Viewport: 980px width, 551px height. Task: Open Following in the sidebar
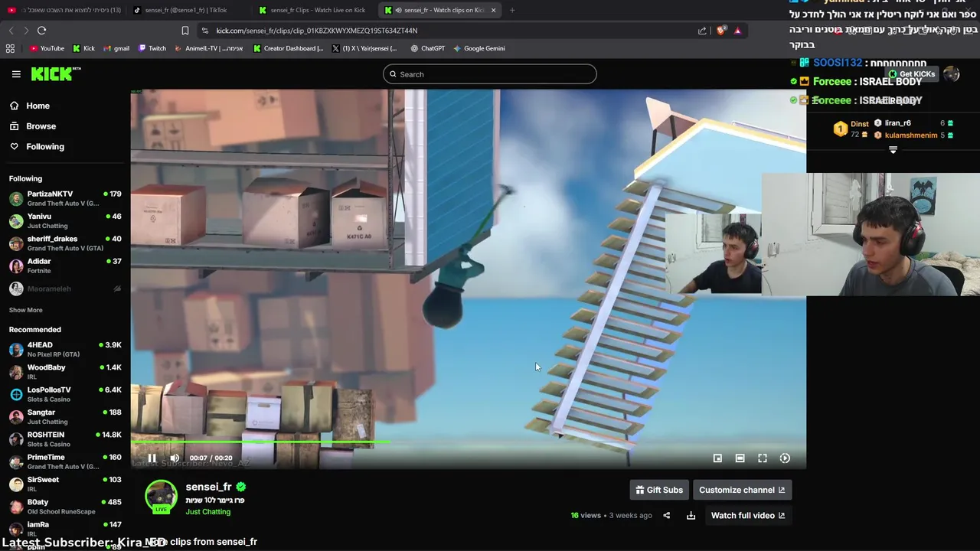point(45,147)
